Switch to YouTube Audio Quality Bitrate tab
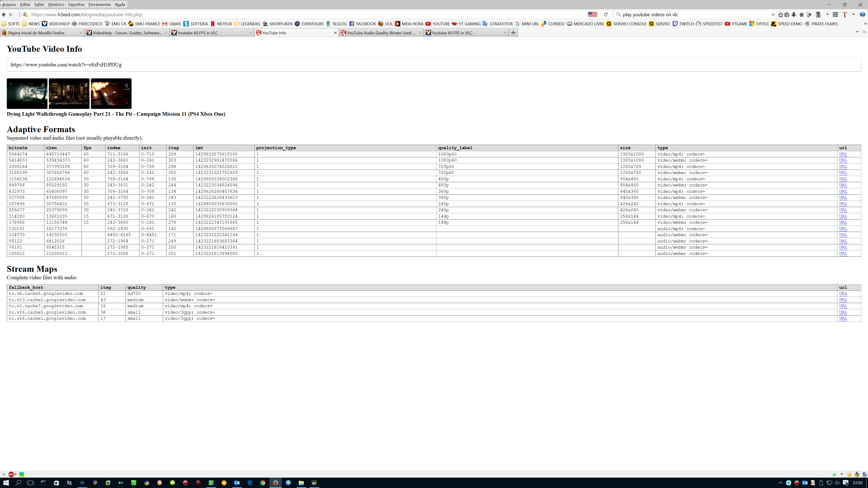 pos(381,33)
